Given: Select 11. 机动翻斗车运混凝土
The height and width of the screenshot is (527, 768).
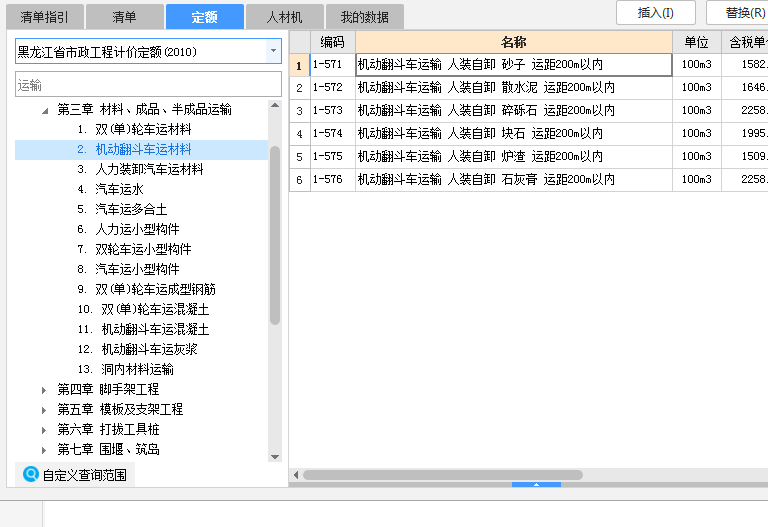Looking at the screenshot, I should click(144, 330).
